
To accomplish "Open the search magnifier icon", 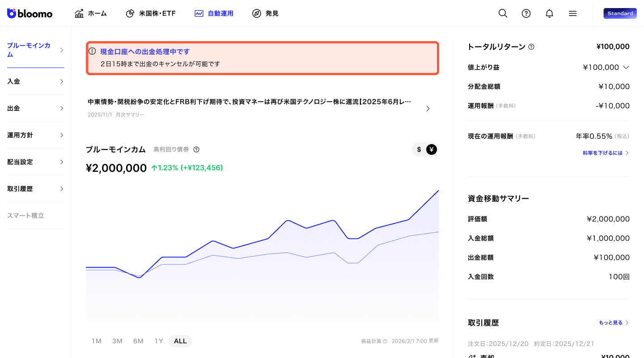I will point(503,13).
